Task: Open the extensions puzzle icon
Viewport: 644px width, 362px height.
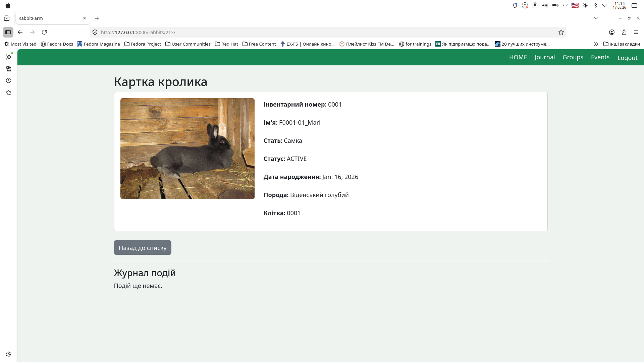Action: [624, 32]
